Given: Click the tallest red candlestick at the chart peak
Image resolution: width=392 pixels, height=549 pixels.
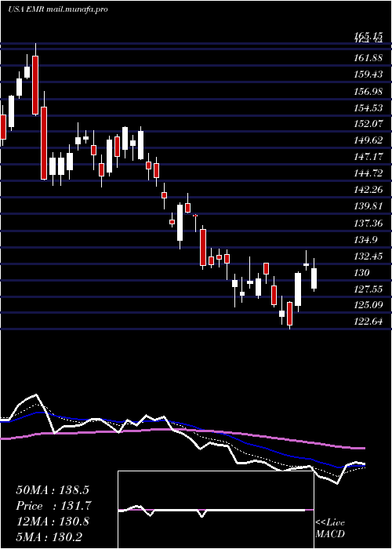Looking at the screenshot, I should pos(35,85).
